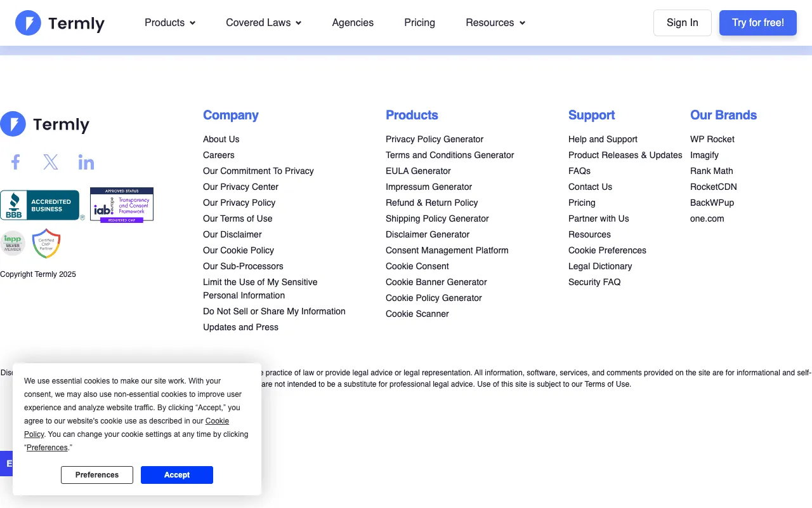
Task: Open the Covered Laws dropdown menu
Action: point(263,23)
